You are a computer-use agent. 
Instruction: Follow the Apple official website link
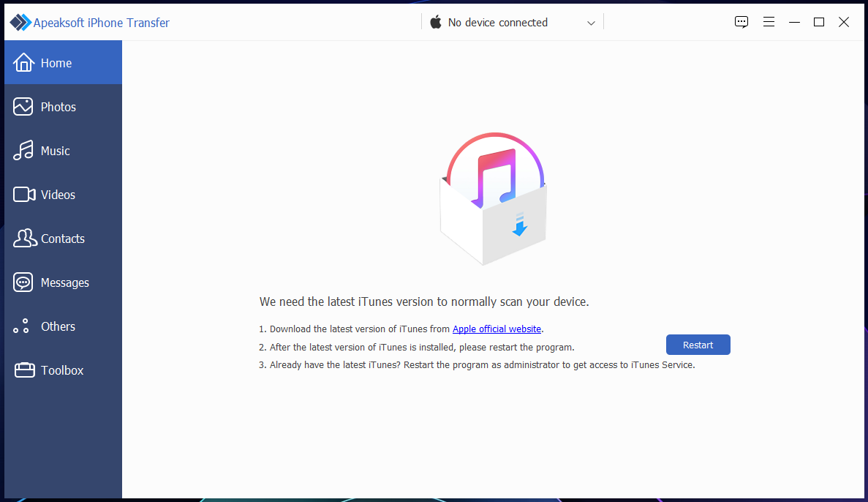(497, 329)
